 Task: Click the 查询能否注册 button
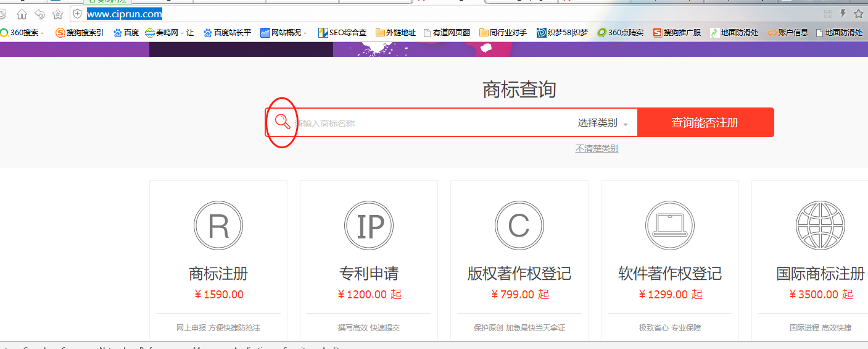[x=705, y=122]
